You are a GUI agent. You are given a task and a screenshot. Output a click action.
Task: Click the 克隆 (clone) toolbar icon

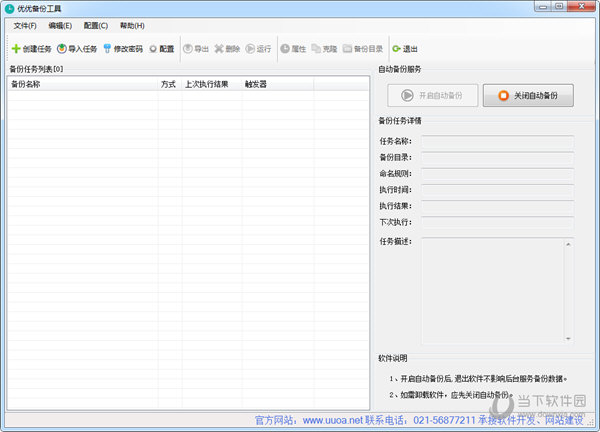pyautogui.click(x=317, y=48)
